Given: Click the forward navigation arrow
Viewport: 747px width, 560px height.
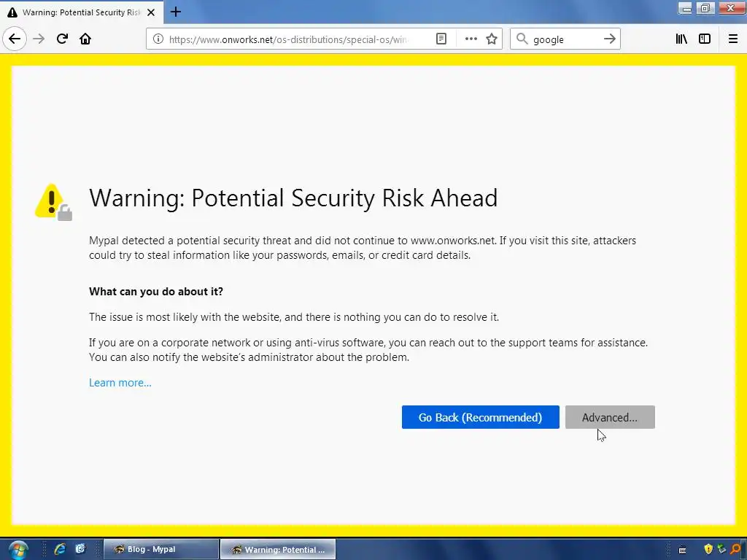Looking at the screenshot, I should pyautogui.click(x=39, y=39).
